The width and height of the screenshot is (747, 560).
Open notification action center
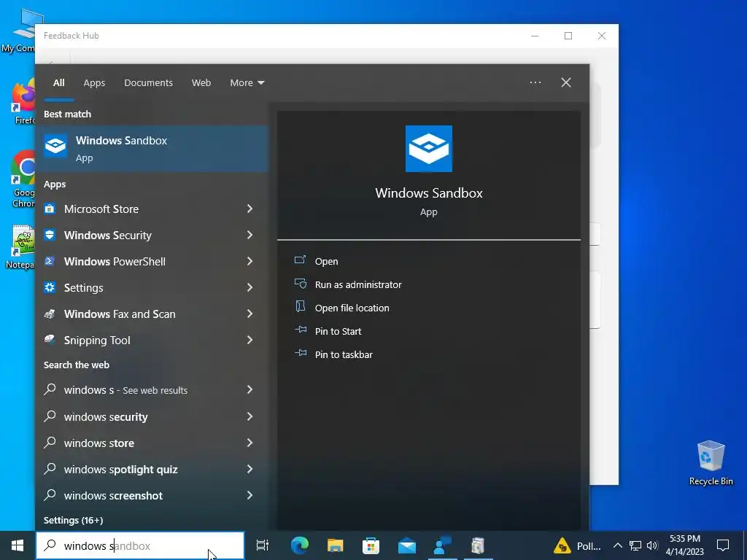(723, 545)
